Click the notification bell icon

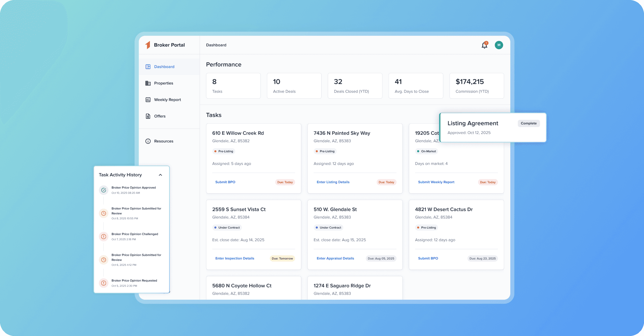pos(484,45)
